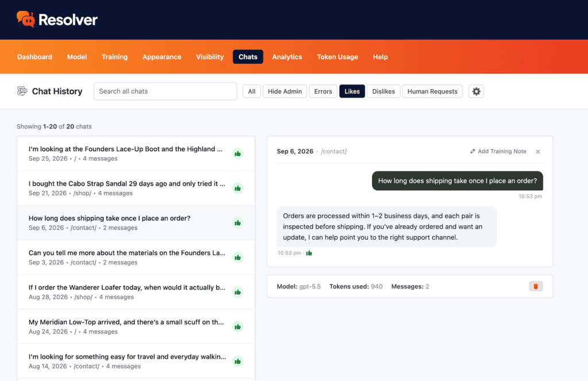Click thumbs-up icon on shipping question chat row
The height and width of the screenshot is (381, 588).
point(237,223)
